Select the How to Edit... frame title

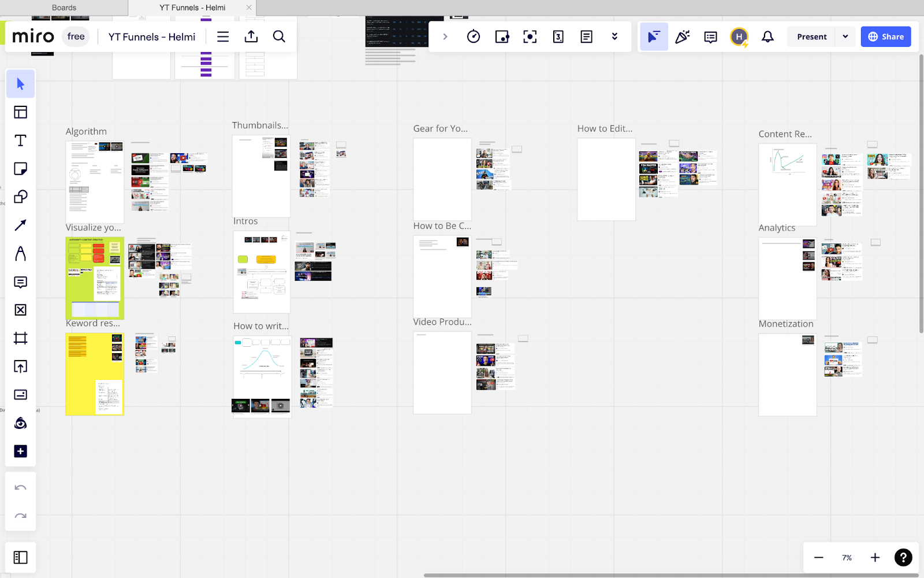pos(605,128)
